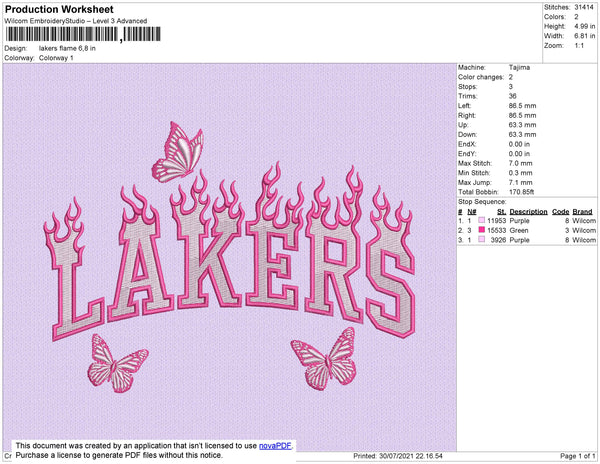600x464 pixels.
Task: Click the Machine value Tajima
Action: pyautogui.click(x=519, y=67)
